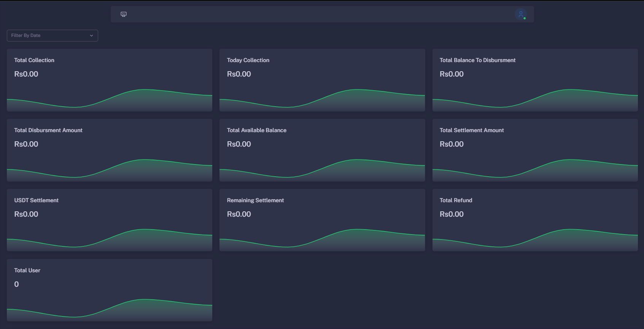644x329 pixels.
Task: Click the Rs0.00 value in USDT Settlement
Action: click(x=26, y=214)
